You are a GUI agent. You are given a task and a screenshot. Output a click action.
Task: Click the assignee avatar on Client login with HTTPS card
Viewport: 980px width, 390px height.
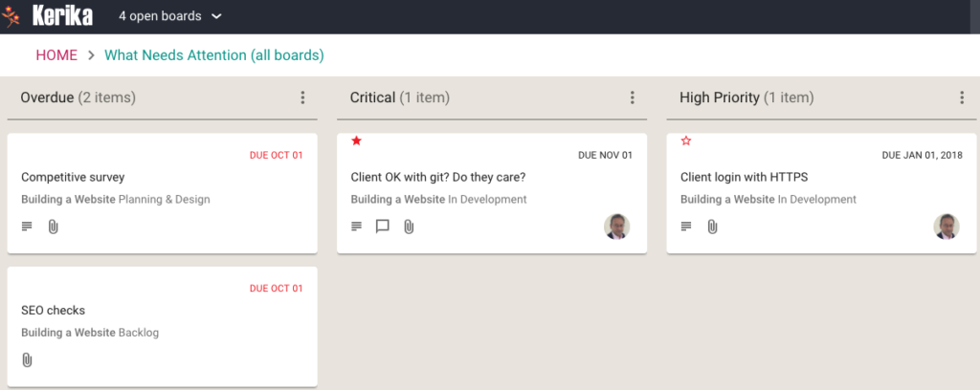(x=947, y=227)
